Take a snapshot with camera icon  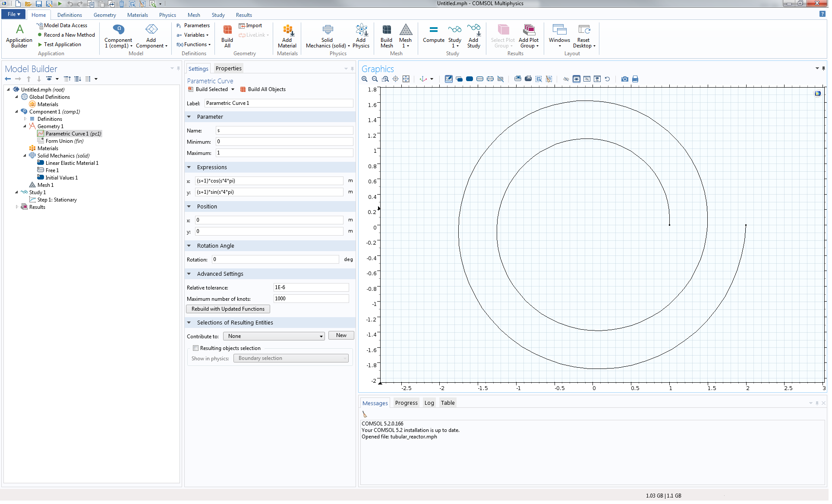[624, 79]
